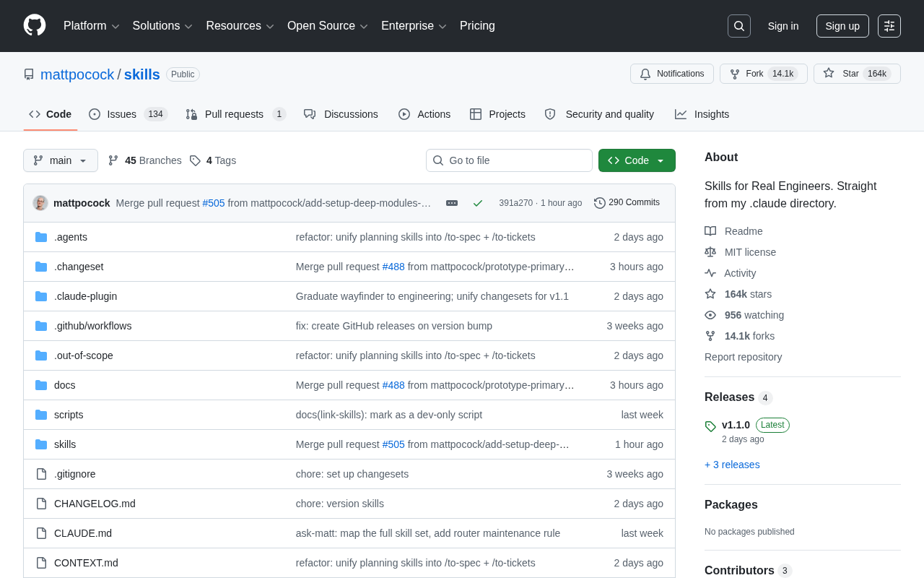Expand the Resources dropdown menu
This screenshot has width=924, height=578.
240,26
